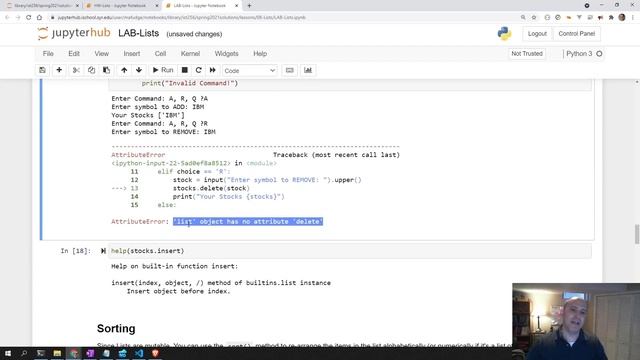Open the File menu
This screenshot has width=640, height=360.
point(48,53)
